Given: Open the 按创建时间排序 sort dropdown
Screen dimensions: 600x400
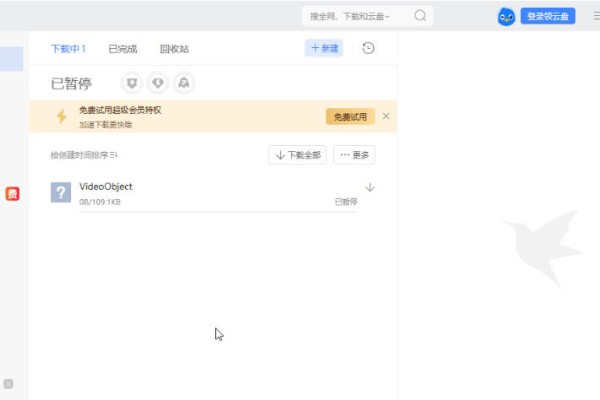Looking at the screenshot, I should [84, 155].
